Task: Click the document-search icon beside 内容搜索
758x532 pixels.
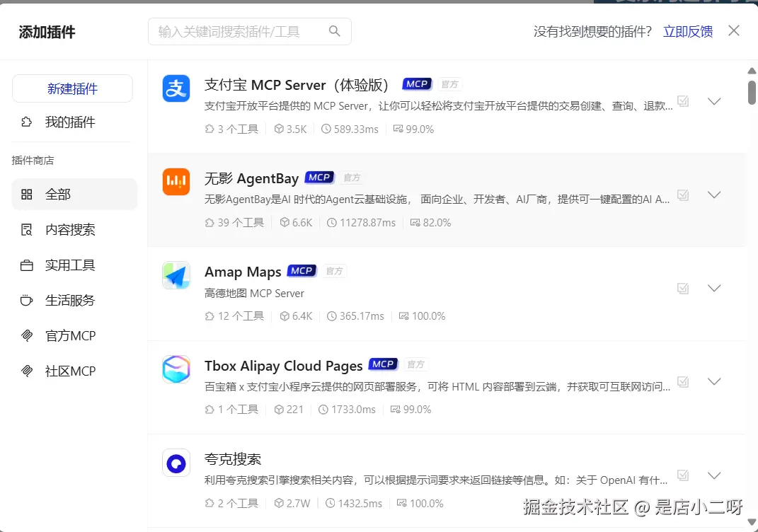Action: click(27, 229)
